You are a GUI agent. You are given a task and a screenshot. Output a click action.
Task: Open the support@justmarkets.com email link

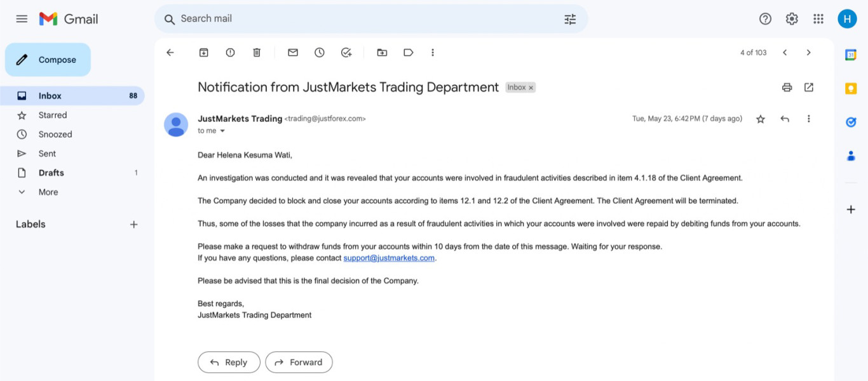389,258
